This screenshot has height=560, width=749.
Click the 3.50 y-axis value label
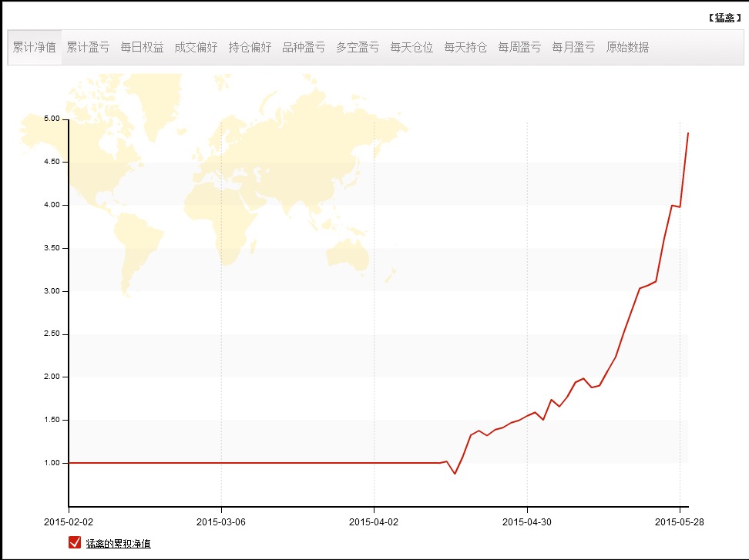tap(52, 248)
